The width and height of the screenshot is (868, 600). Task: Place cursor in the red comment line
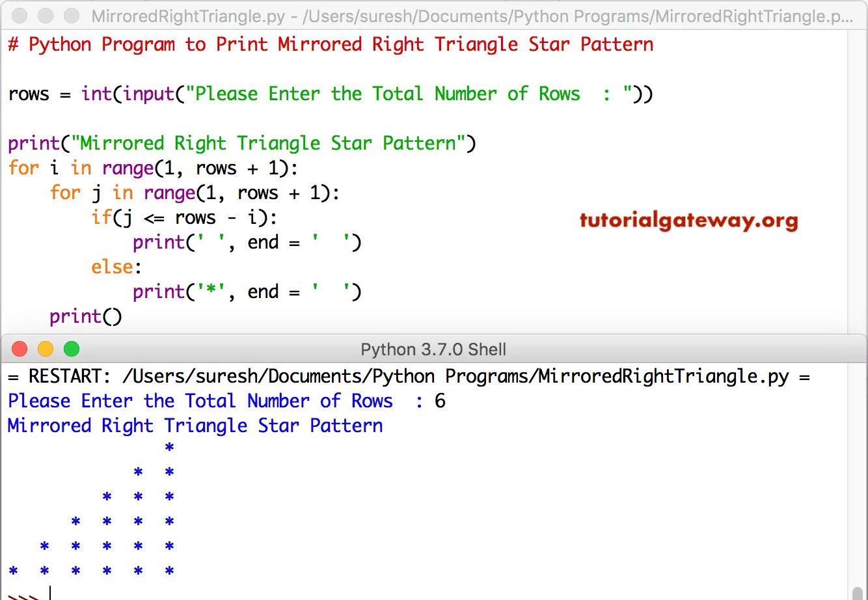(331, 45)
